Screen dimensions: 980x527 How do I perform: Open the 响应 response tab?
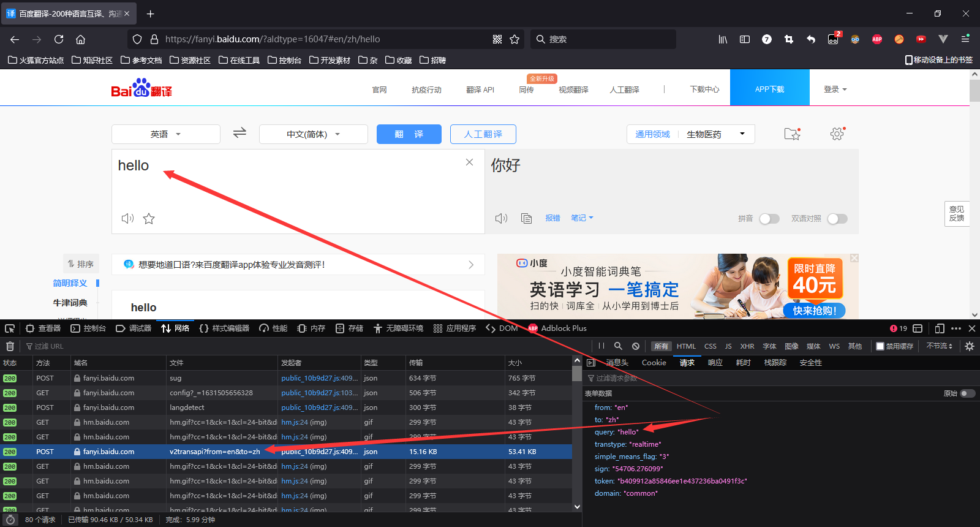tap(715, 363)
